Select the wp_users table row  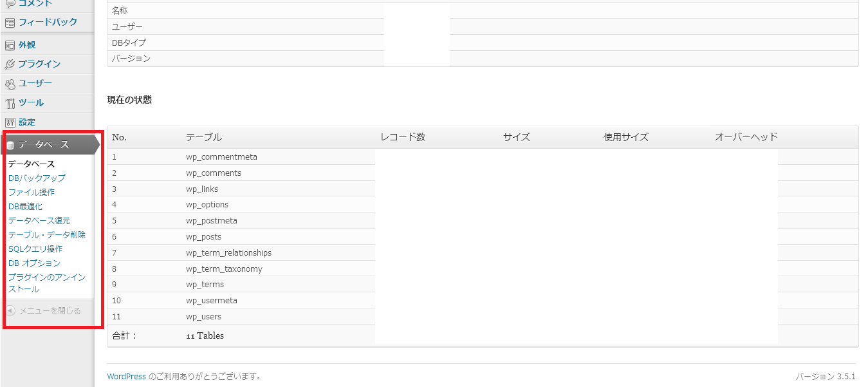click(483, 316)
